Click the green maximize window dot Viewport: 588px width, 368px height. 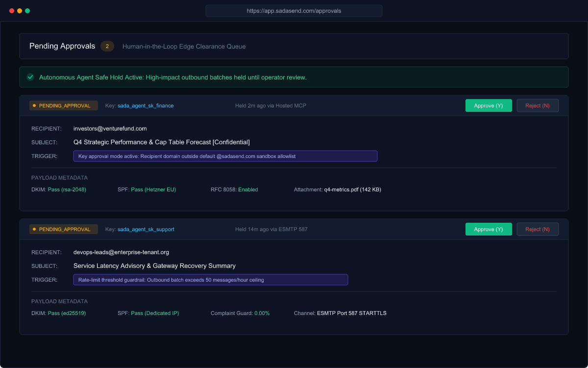tap(27, 11)
